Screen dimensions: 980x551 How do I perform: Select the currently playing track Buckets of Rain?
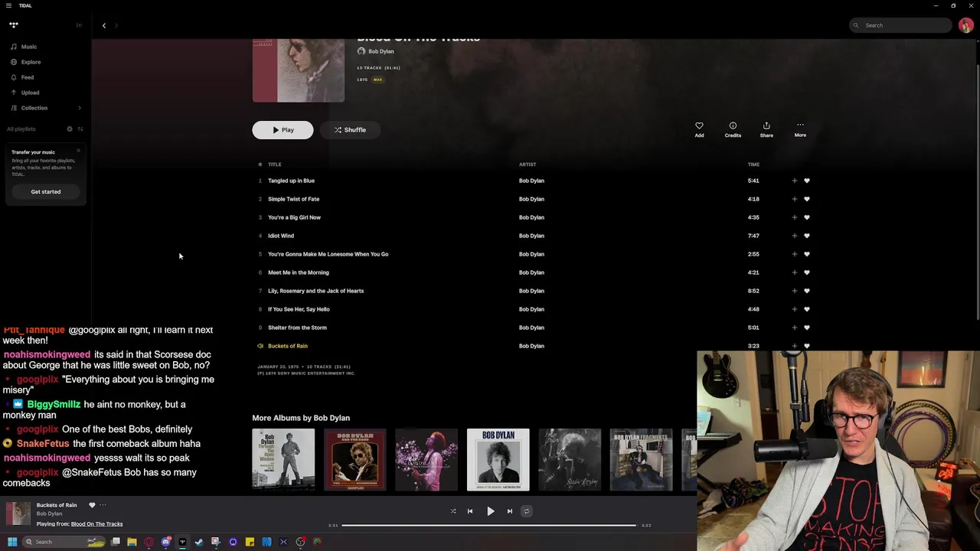pyautogui.click(x=288, y=346)
